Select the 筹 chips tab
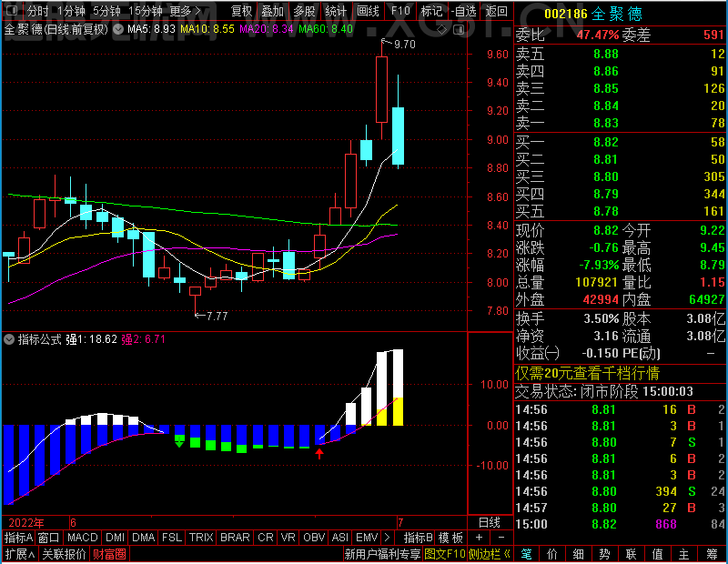 [712, 554]
